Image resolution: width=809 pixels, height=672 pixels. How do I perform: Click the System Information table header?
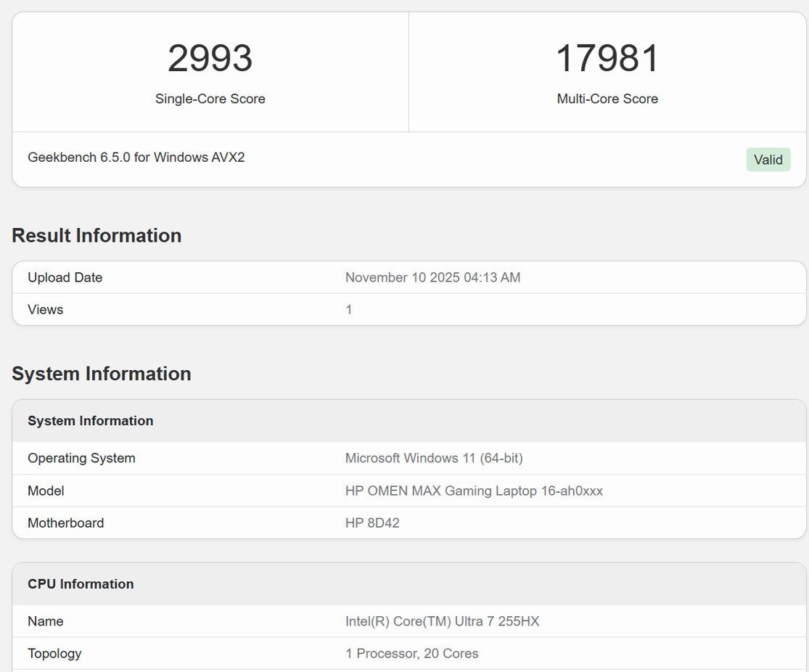tap(90, 421)
